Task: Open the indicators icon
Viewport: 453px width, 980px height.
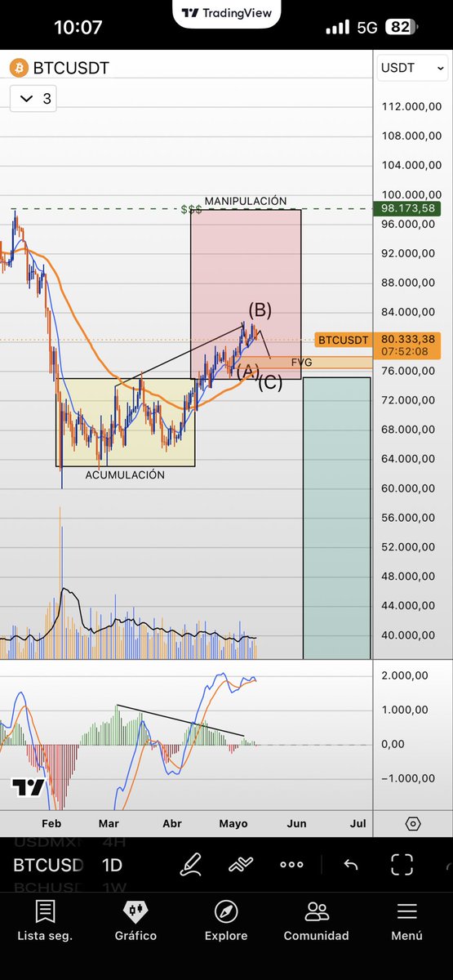Action: [x=241, y=865]
